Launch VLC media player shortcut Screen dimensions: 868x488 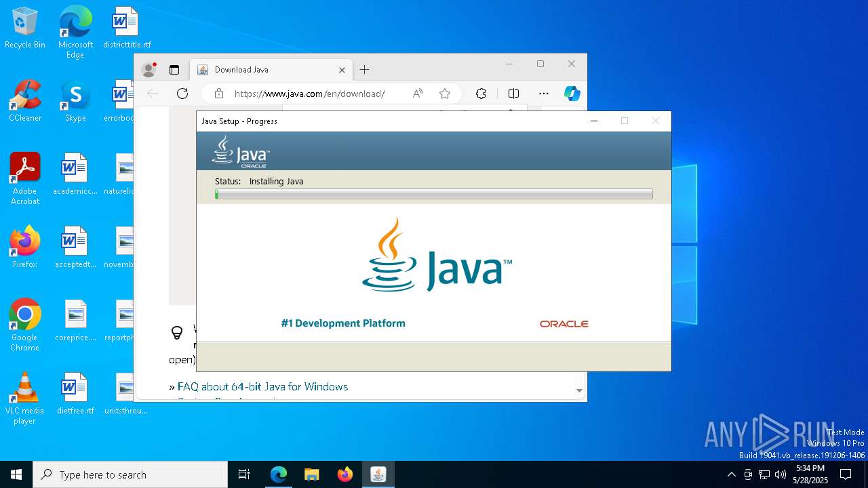coord(25,399)
